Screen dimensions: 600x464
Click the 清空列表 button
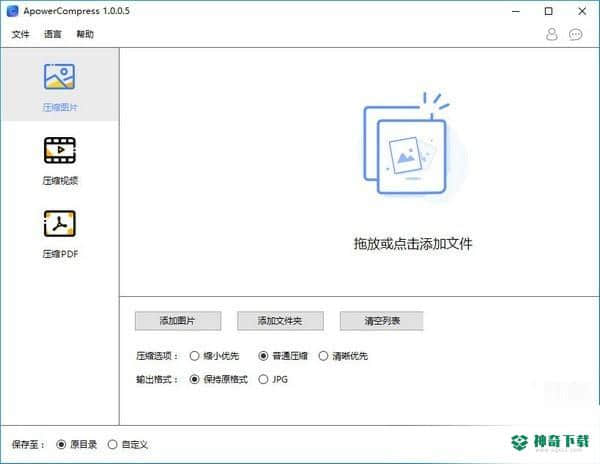tap(382, 321)
